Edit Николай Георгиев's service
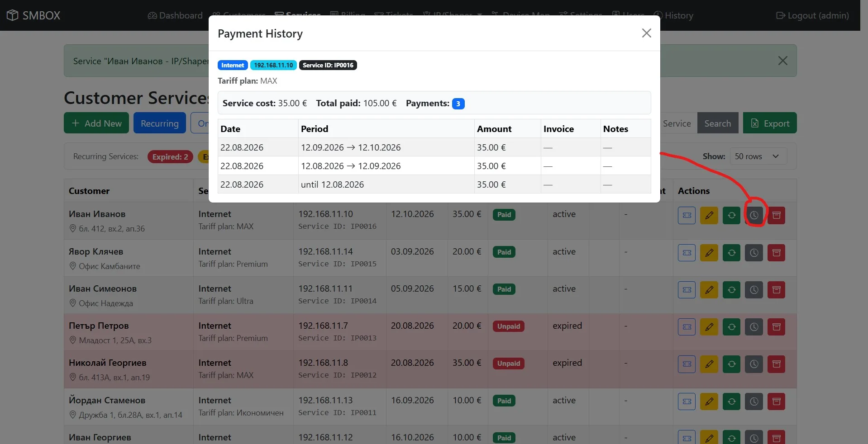 click(x=709, y=364)
